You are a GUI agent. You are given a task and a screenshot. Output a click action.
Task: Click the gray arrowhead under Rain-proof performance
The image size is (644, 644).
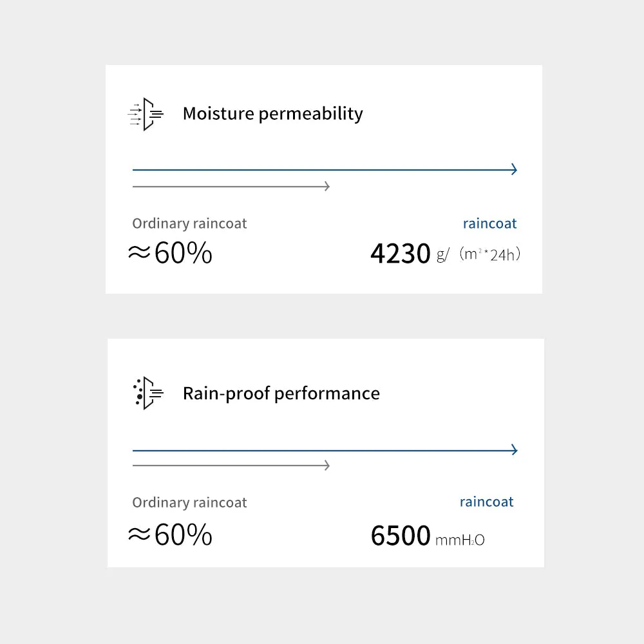point(327,466)
